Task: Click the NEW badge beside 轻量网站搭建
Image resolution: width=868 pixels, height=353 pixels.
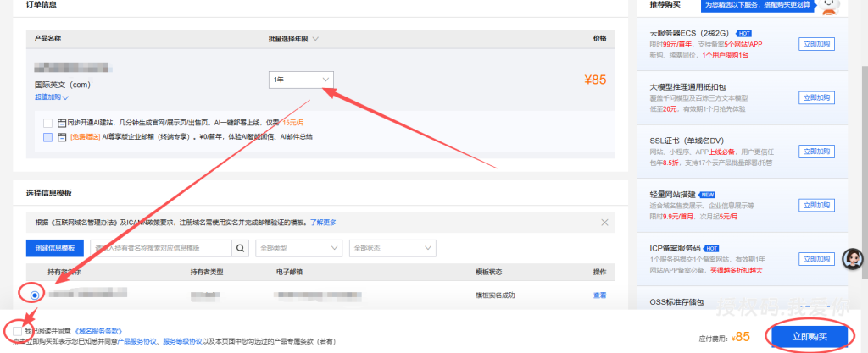Action: (x=708, y=195)
